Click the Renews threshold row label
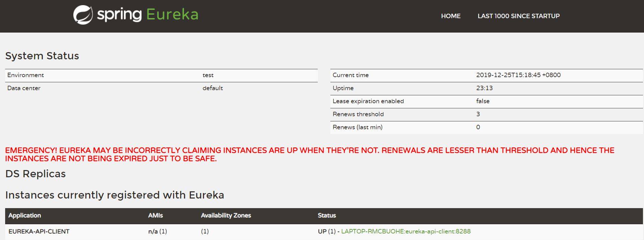This screenshot has width=644, height=240. coord(358,115)
